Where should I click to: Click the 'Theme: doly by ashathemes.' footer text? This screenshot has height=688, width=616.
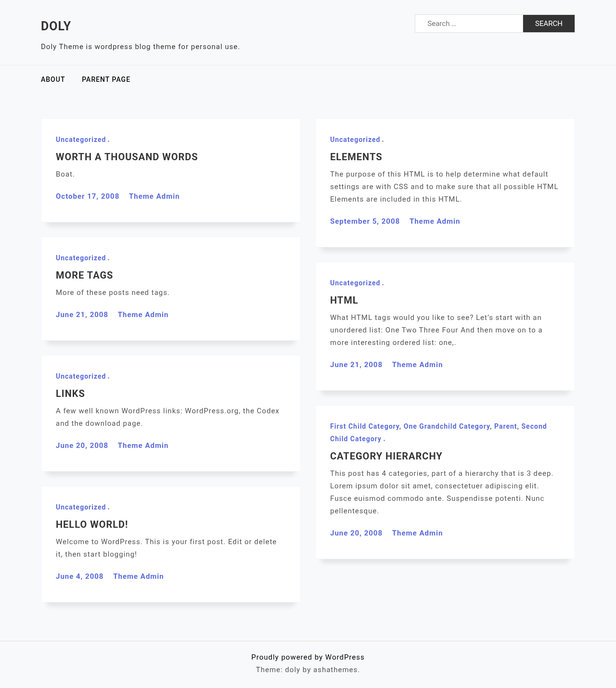(308, 670)
